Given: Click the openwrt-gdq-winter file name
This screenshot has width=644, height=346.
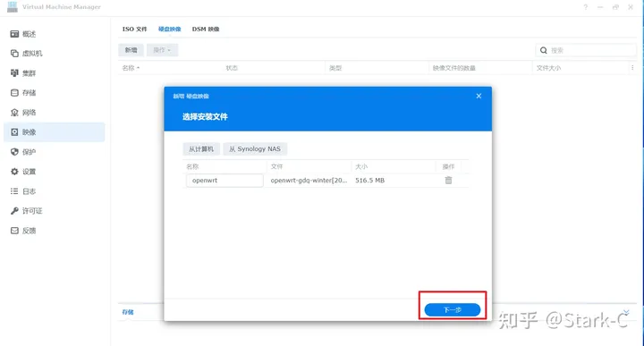Looking at the screenshot, I should pyautogui.click(x=309, y=181).
